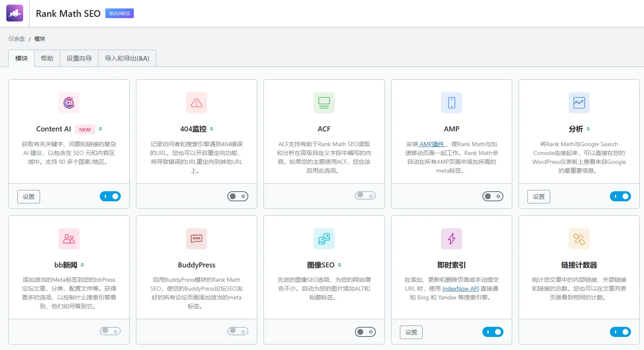644x350 pixels.
Task: Enable the 404监控 module toggle
Action: (237, 196)
